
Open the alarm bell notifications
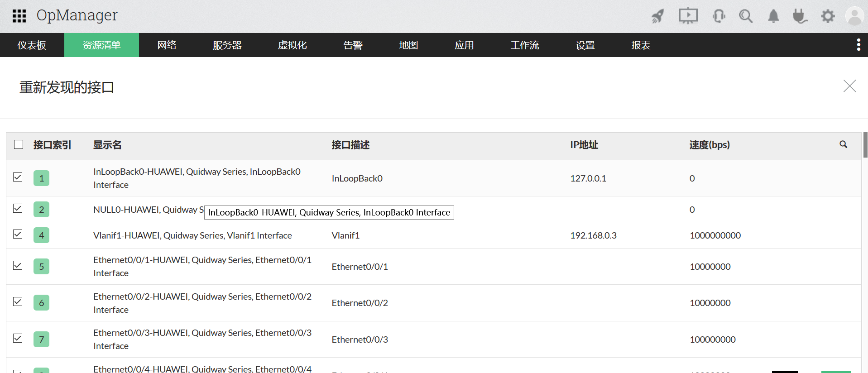point(773,16)
